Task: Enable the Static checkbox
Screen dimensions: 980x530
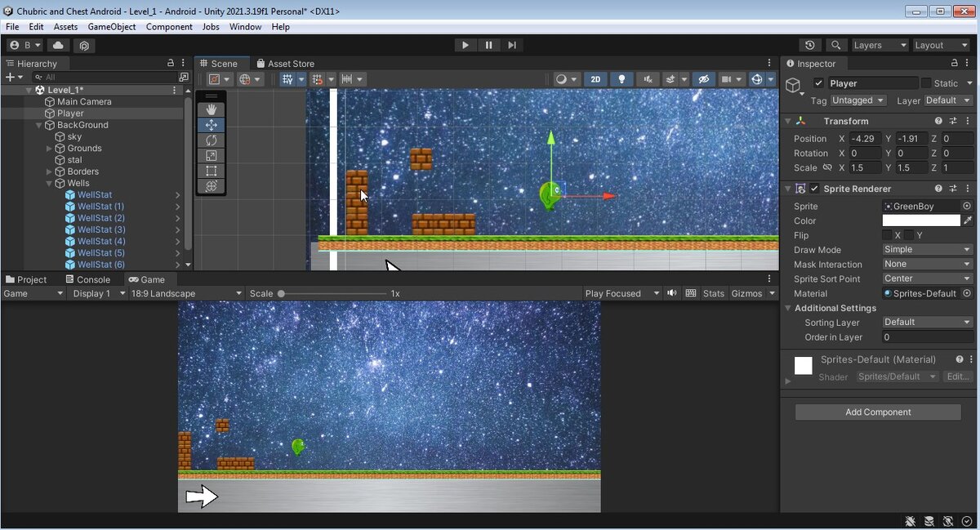Action: [x=926, y=83]
